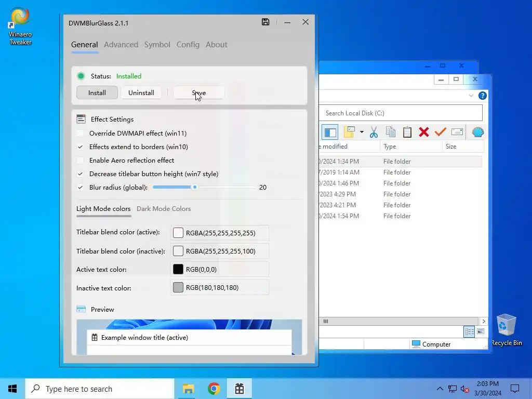Open the black Active text color swatch

coord(178,270)
